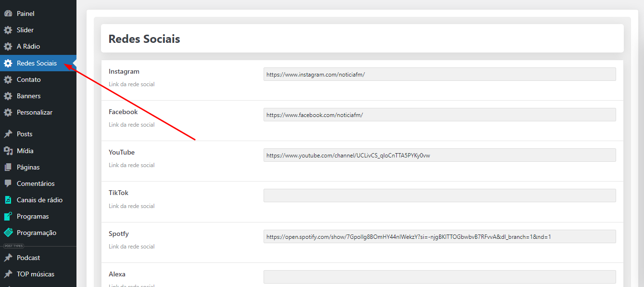Click the Canais de rádio music icon
644x287 pixels.
click(8, 200)
